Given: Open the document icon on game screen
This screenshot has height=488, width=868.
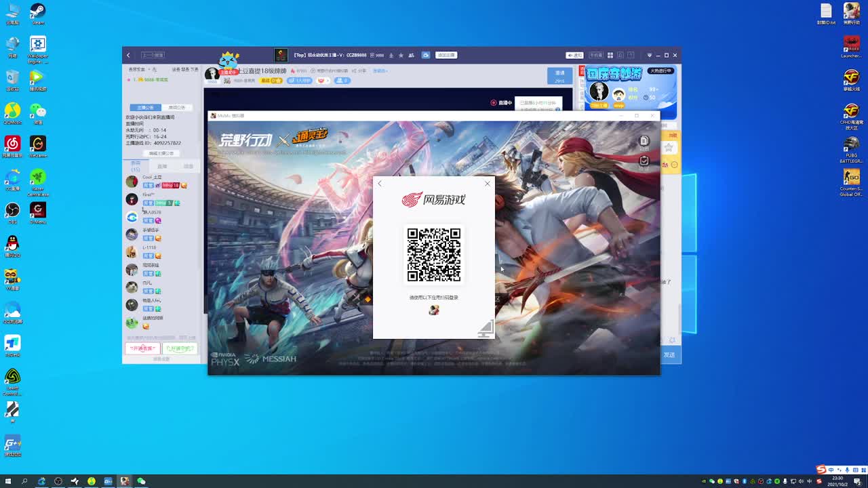Looking at the screenshot, I should coord(644,141).
